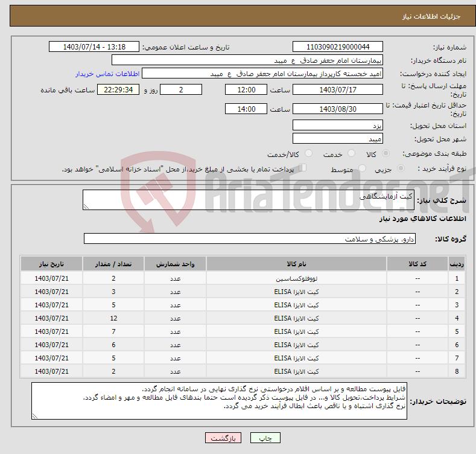Click the توضیحات خریدار text area

pos(219,401)
